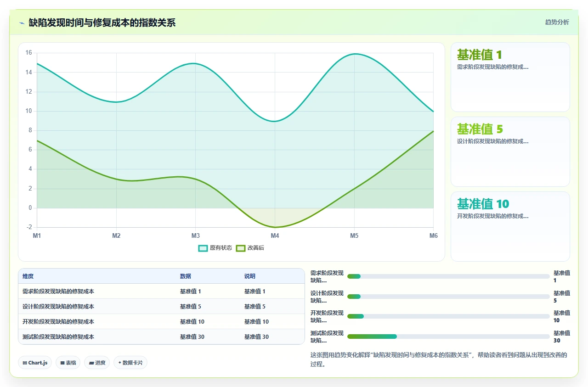Click the M4 label on chart axis
This screenshot has height=387, width=588.
coord(275,236)
